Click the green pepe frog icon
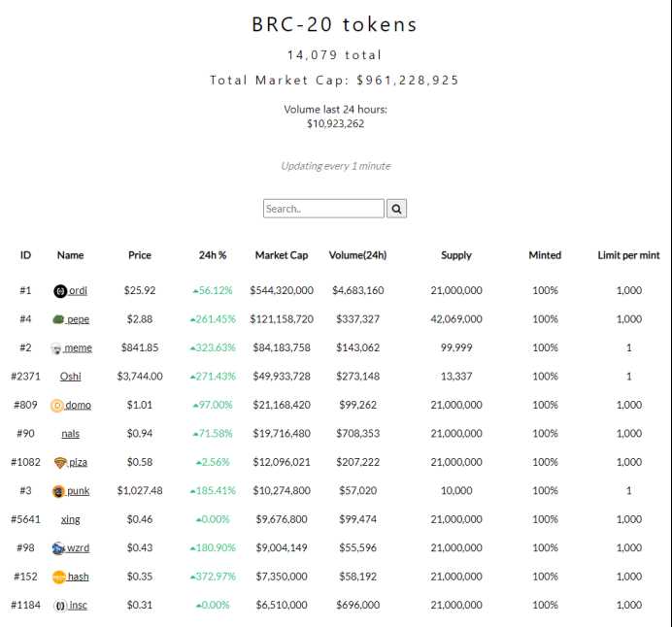The height and width of the screenshot is (627, 672). click(x=58, y=319)
